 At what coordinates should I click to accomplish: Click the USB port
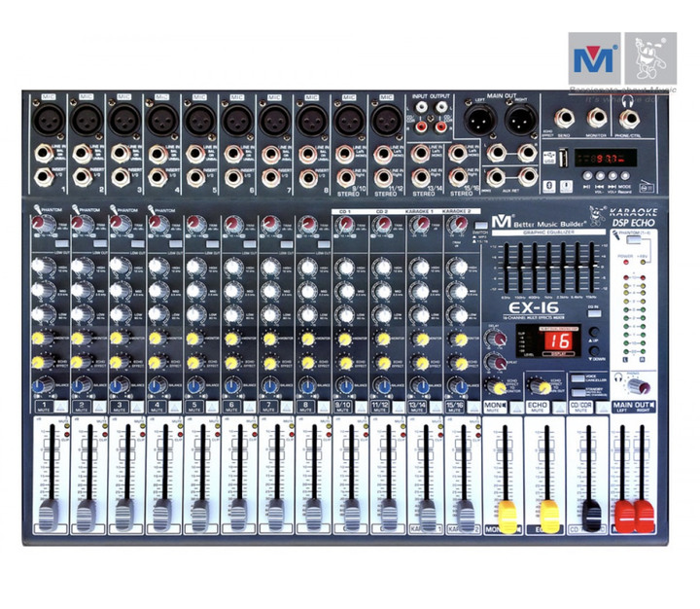tap(563, 159)
